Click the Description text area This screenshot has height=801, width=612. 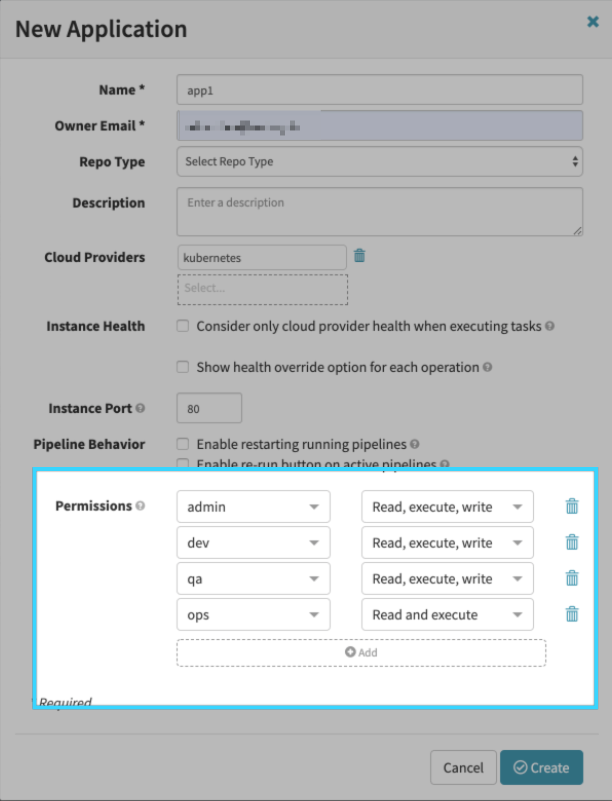click(x=379, y=212)
